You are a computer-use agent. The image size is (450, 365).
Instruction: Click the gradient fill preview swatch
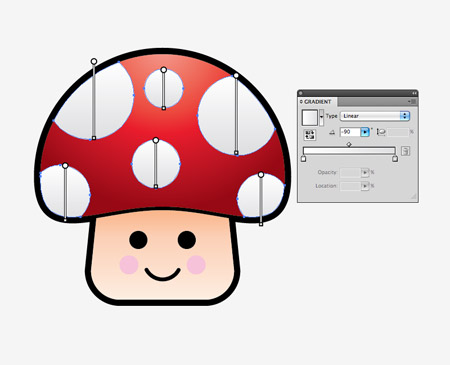point(310,118)
